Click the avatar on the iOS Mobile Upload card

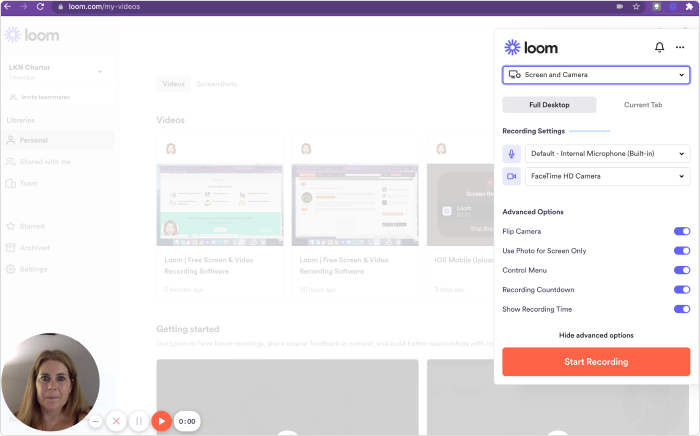[x=442, y=149]
